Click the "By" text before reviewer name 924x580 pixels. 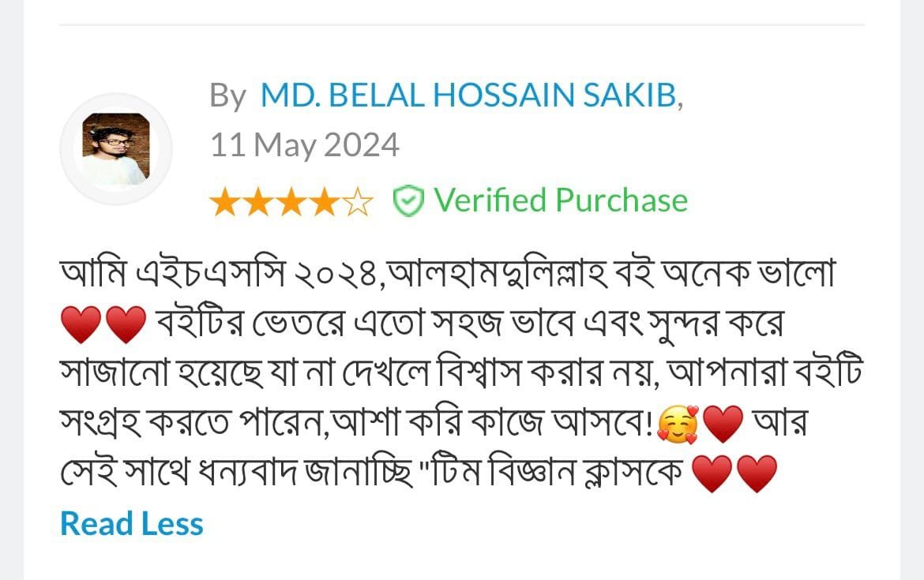[227, 96]
